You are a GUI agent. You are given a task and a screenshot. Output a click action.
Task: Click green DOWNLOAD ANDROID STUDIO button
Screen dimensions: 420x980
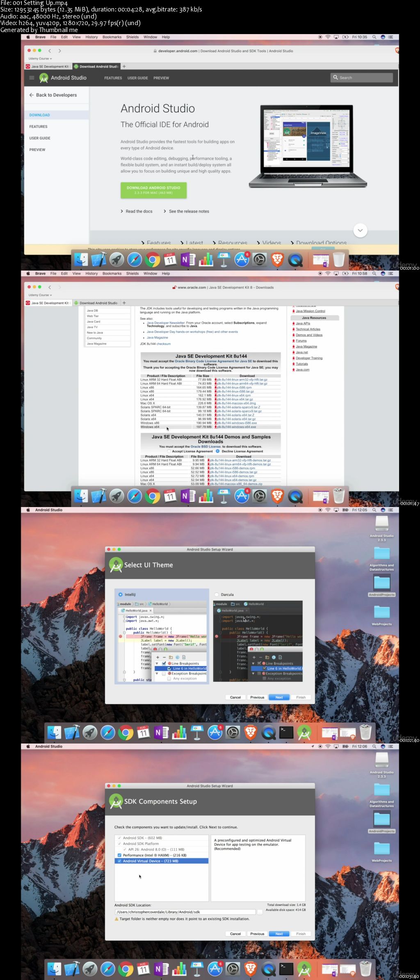coord(153,190)
